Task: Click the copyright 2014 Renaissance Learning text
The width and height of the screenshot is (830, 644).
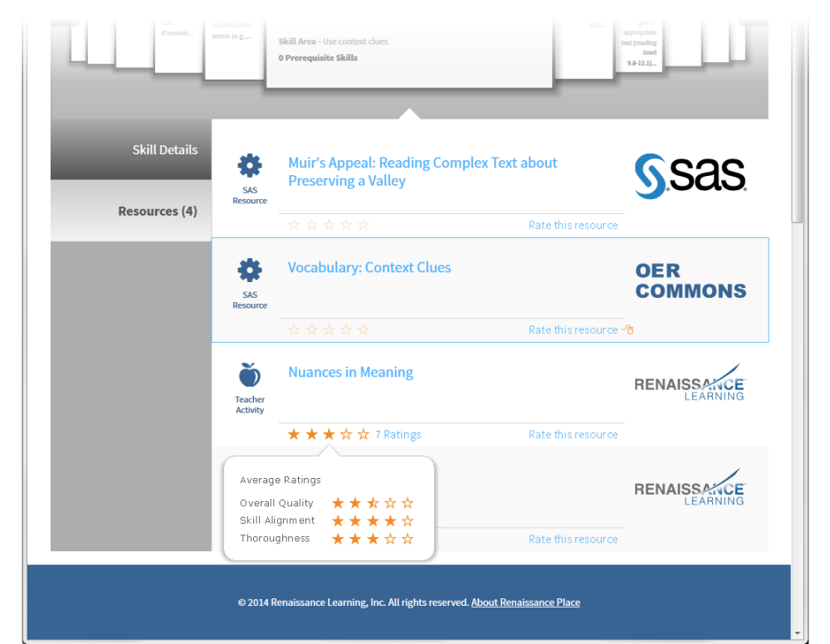Action: 353,603
